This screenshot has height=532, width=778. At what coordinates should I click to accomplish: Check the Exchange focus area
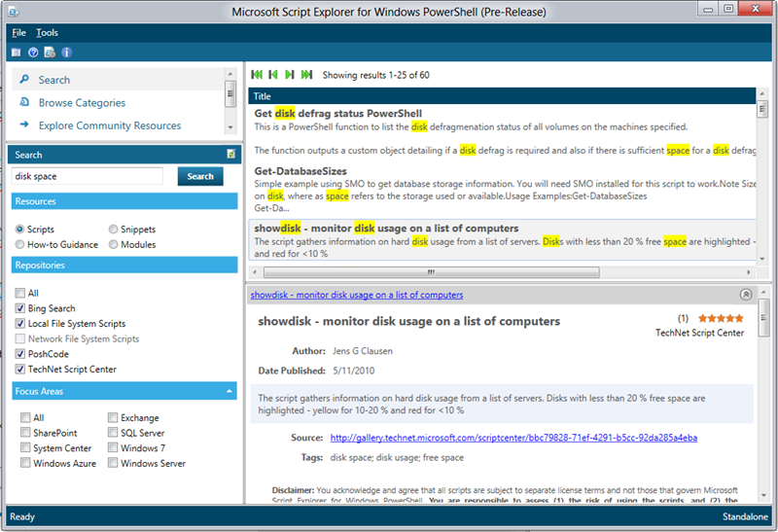[x=113, y=417]
